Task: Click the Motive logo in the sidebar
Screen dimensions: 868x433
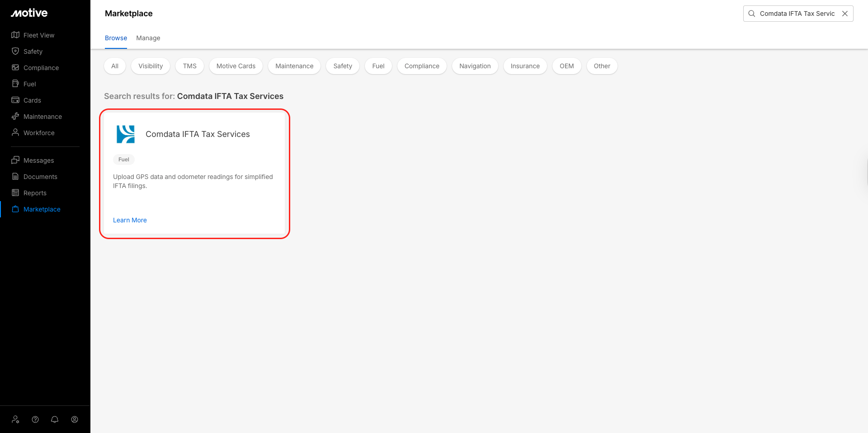Action: click(29, 13)
